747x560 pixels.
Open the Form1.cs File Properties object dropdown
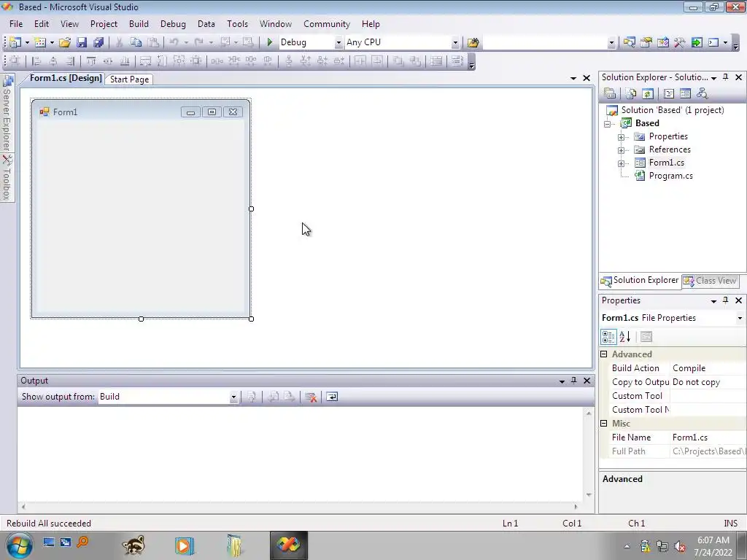pos(740,318)
